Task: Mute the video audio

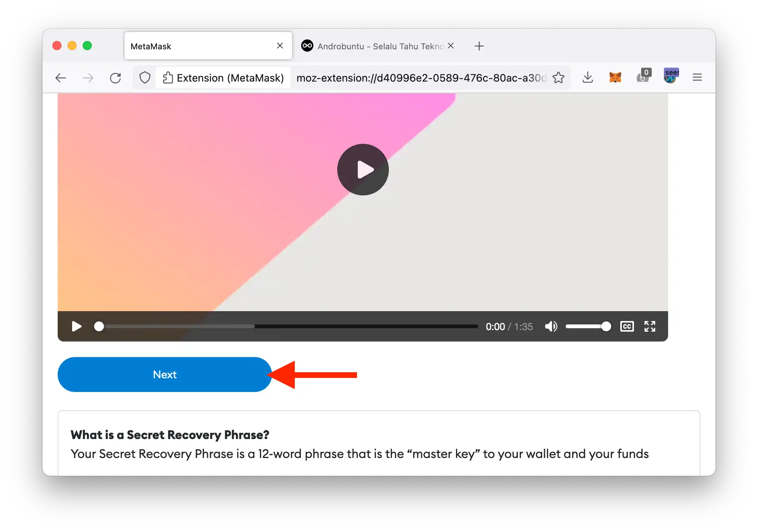Action: click(551, 326)
